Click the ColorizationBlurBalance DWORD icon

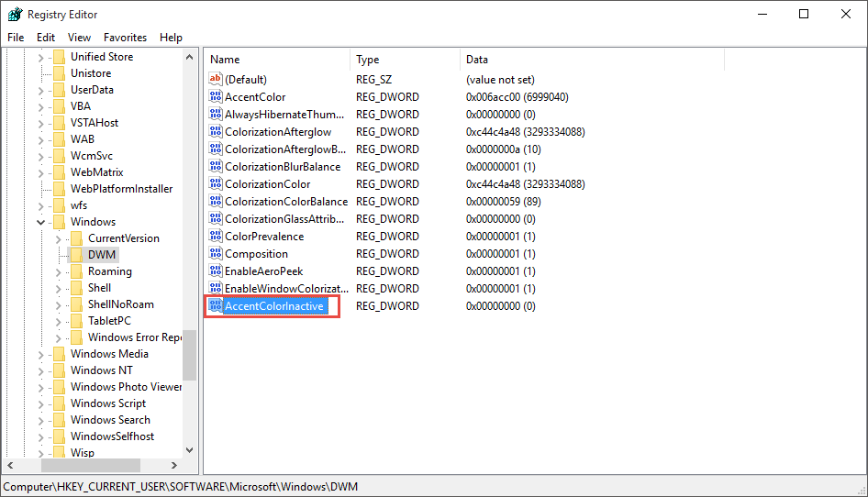point(216,167)
